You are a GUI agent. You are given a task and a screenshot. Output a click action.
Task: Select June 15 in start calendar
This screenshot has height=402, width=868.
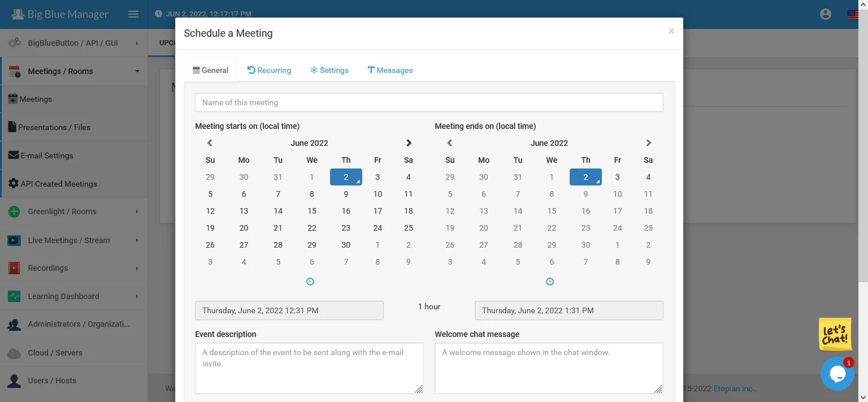pos(312,211)
